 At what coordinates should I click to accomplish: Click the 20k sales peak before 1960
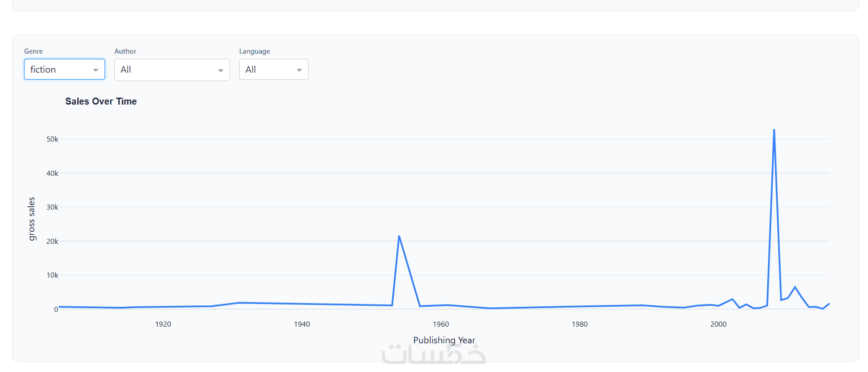pyautogui.click(x=399, y=237)
